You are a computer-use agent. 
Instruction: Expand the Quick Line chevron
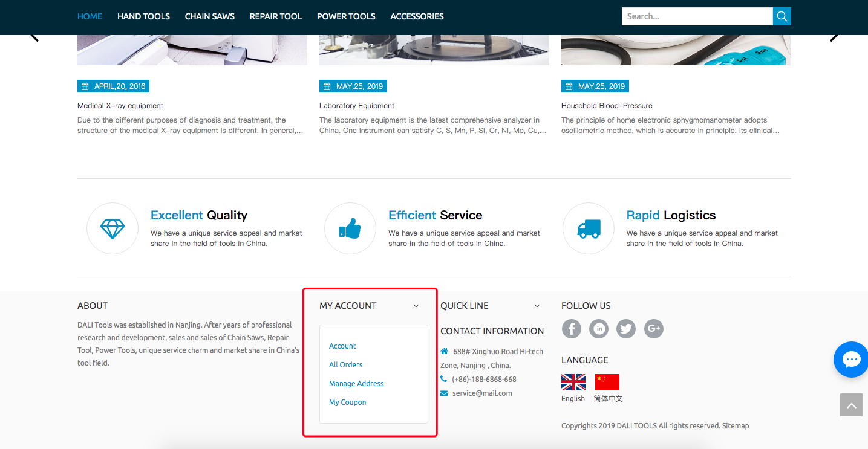click(537, 306)
